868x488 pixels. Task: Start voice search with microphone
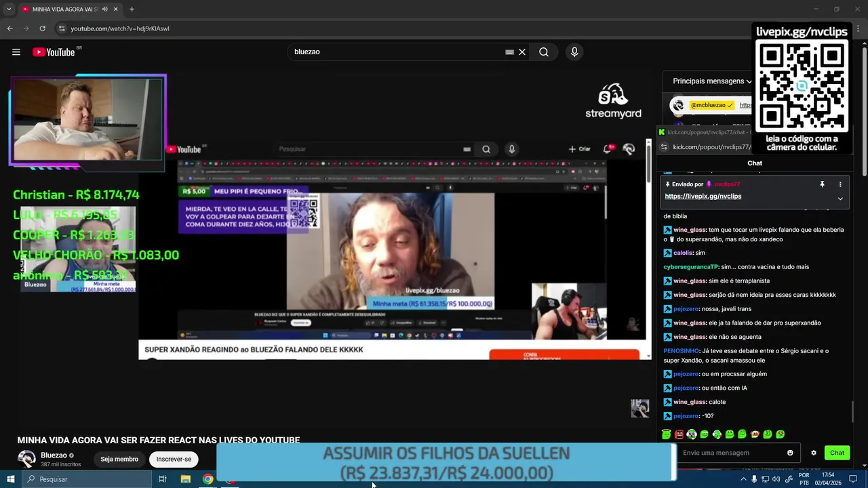[x=574, y=52]
